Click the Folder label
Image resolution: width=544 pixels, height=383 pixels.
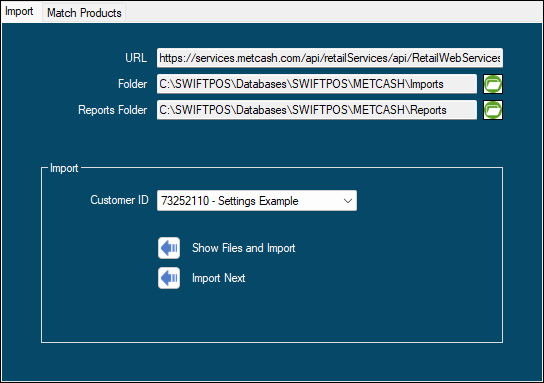[x=133, y=84]
